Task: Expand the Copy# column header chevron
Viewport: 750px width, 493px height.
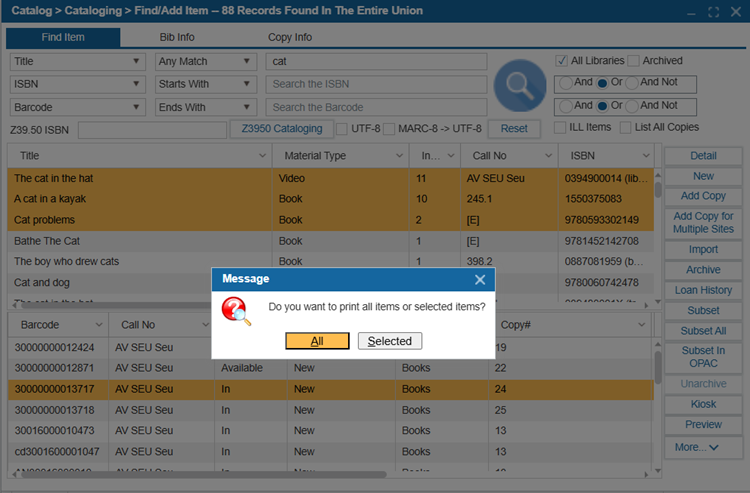Action: pyautogui.click(x=641, y=325)
